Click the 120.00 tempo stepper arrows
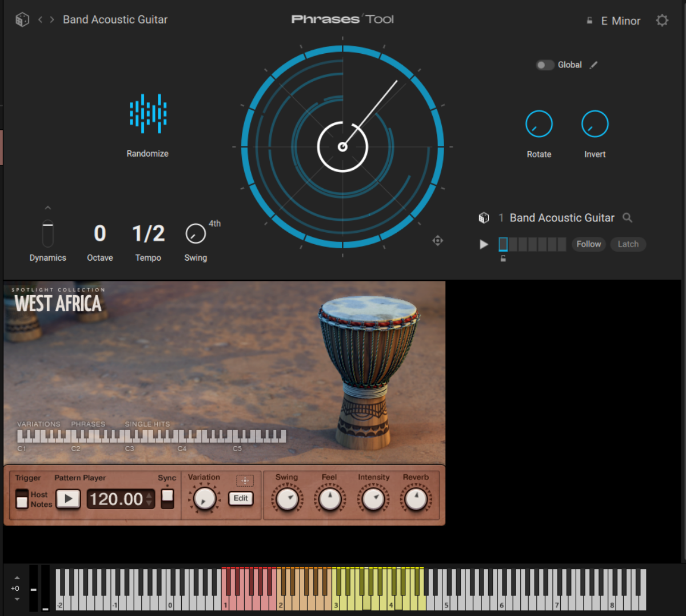The width and height of the screenshot is (686, 616). click(x=149, y=499)
